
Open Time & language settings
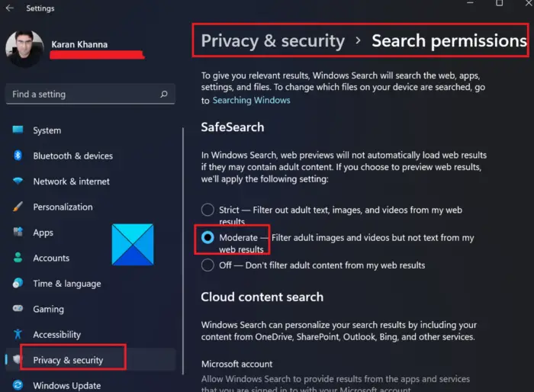coord(90,284)
